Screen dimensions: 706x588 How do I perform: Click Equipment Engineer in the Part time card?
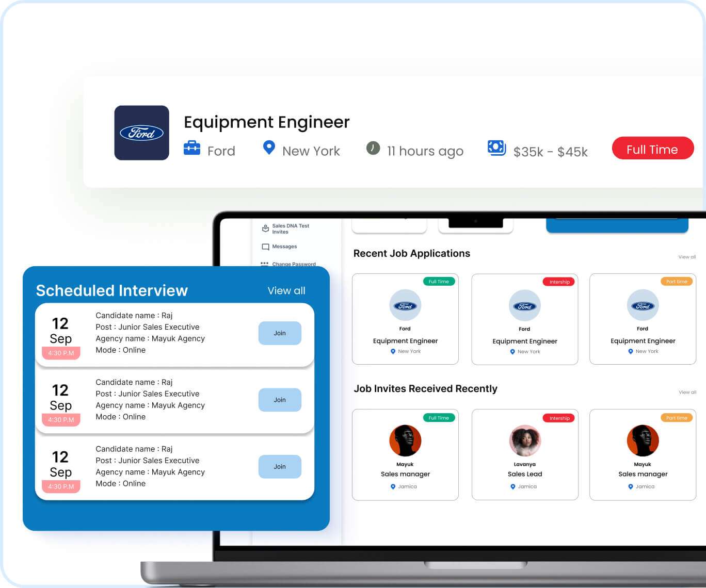click(x=643, y=341)
